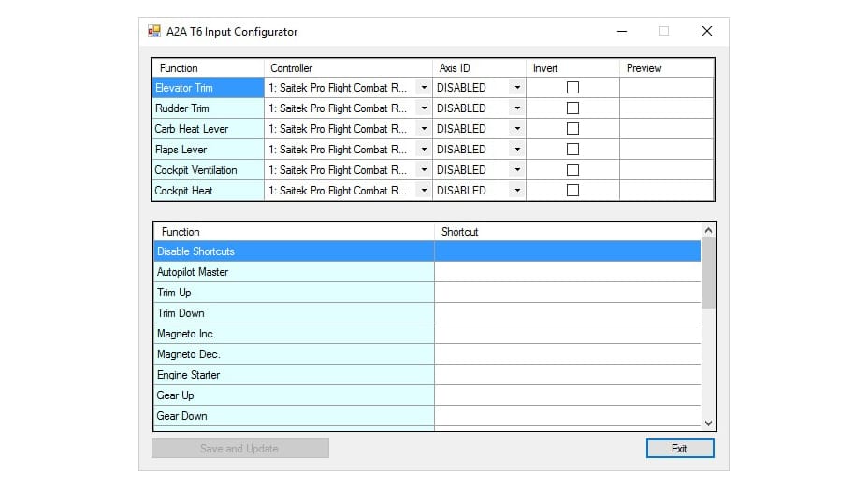
Task: Close the Input Configurator window
Action: (706, 31)
